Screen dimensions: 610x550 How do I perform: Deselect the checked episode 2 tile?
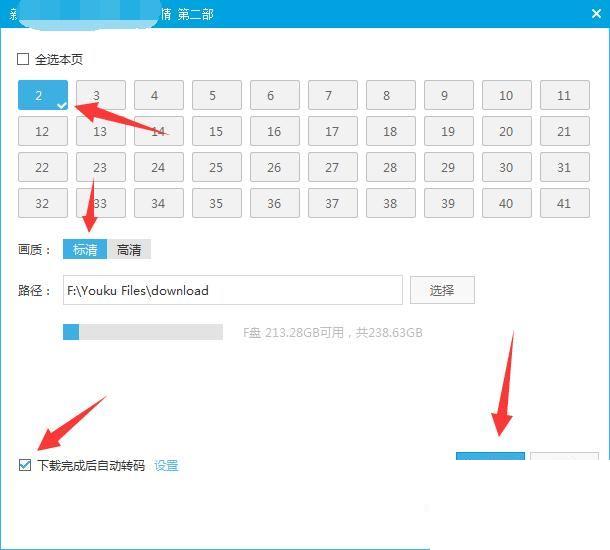pyautogui.click(x=42, y=96)
